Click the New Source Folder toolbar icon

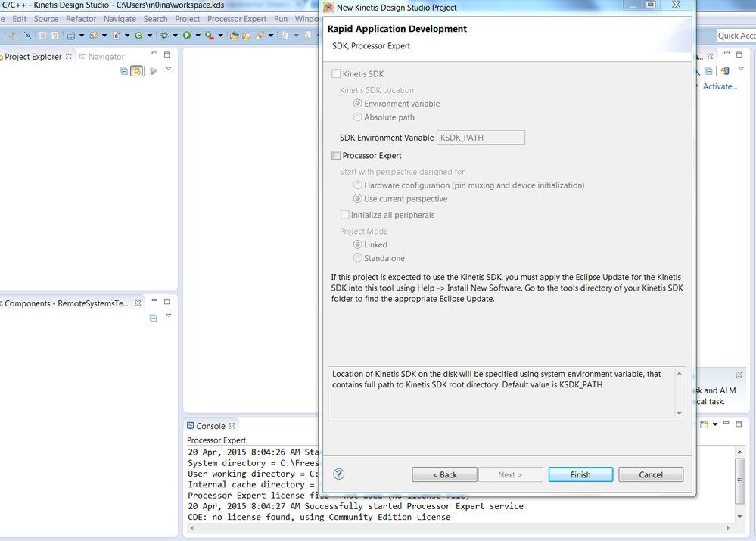(x=94, y=36)
